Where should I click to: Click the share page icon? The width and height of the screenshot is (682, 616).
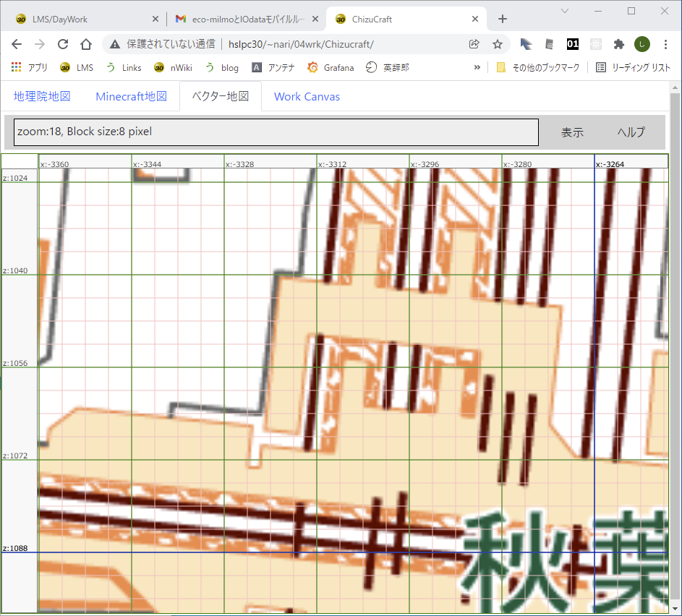coord(474,44)
